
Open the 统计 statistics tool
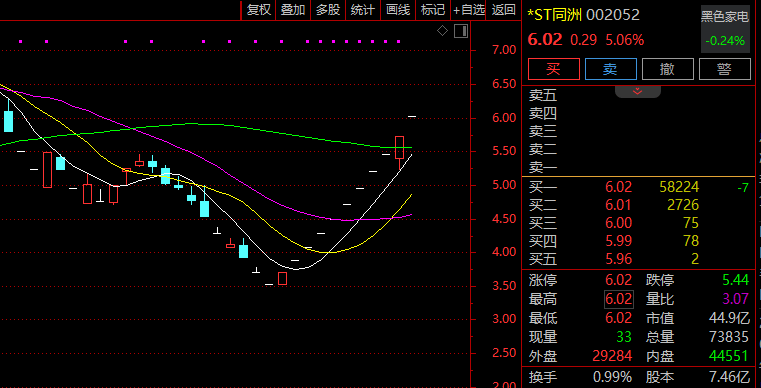363,10
